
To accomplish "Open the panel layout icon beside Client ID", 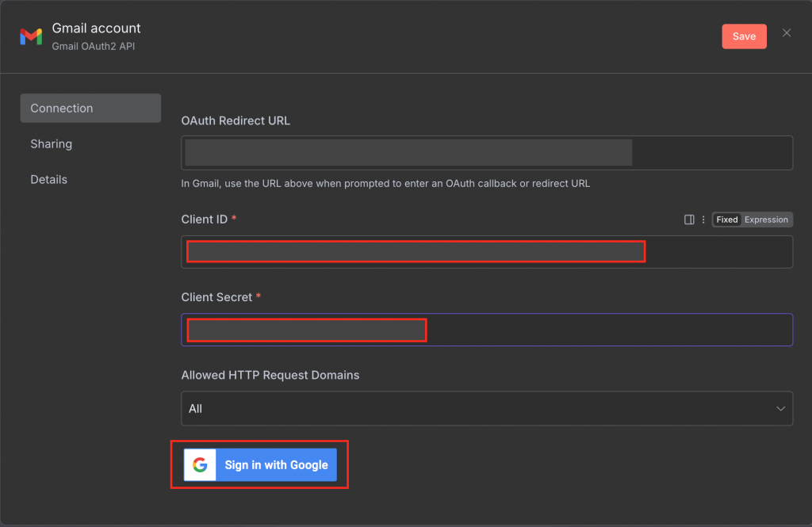I will (x=689, y=220).
